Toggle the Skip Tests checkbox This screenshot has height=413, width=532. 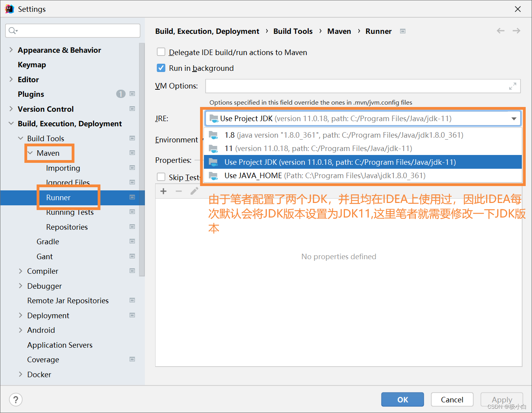pos(161,177)
